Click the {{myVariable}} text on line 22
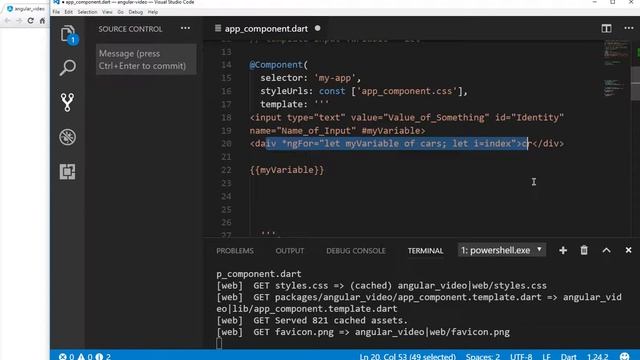Screen dimensions: 640x360 (287, 170)
